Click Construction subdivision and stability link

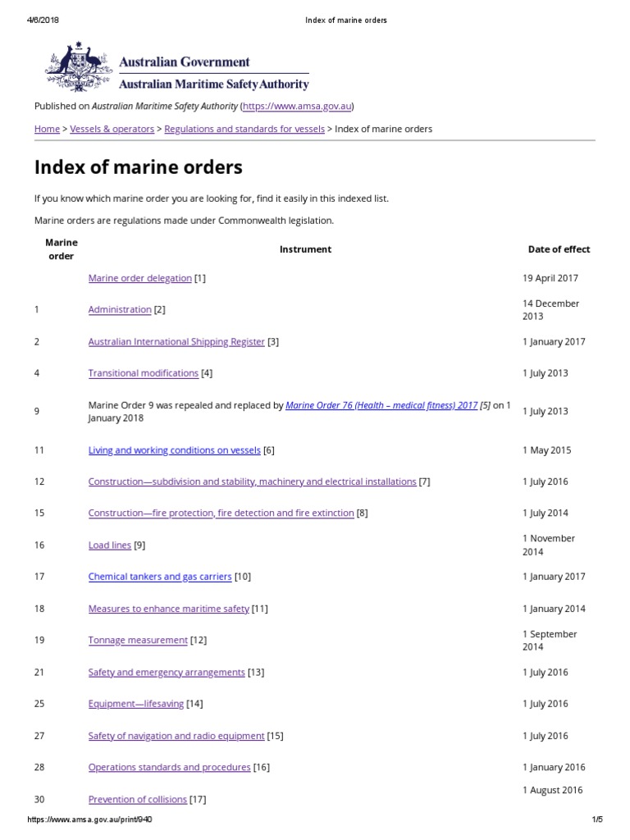pyautogui.click(x=252, y=482)
